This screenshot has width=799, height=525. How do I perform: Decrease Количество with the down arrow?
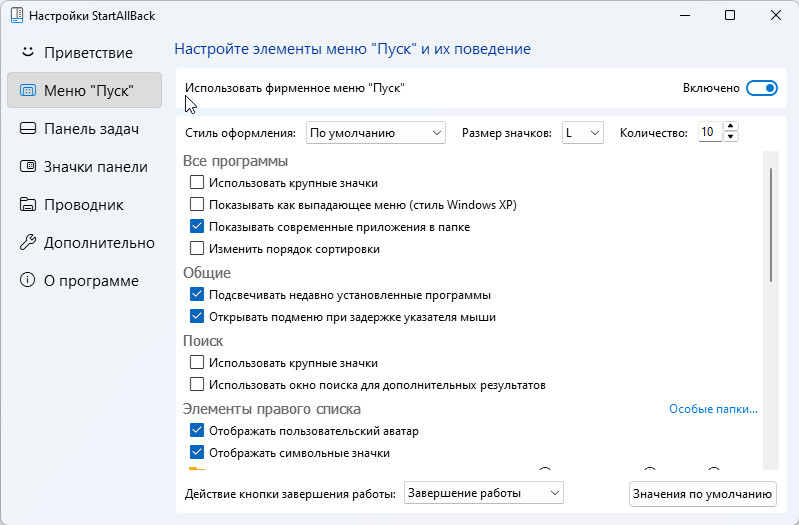pyautogui.click(x=731, y=137)
